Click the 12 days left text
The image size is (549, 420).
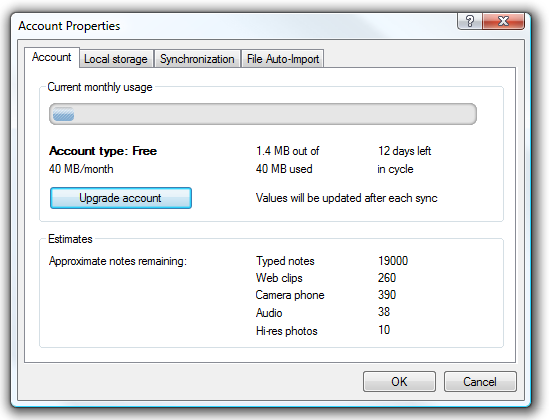(x=404, y=151)
